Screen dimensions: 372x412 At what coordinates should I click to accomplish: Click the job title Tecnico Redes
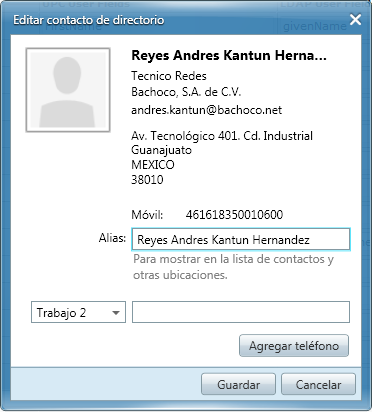coord(169,76)
